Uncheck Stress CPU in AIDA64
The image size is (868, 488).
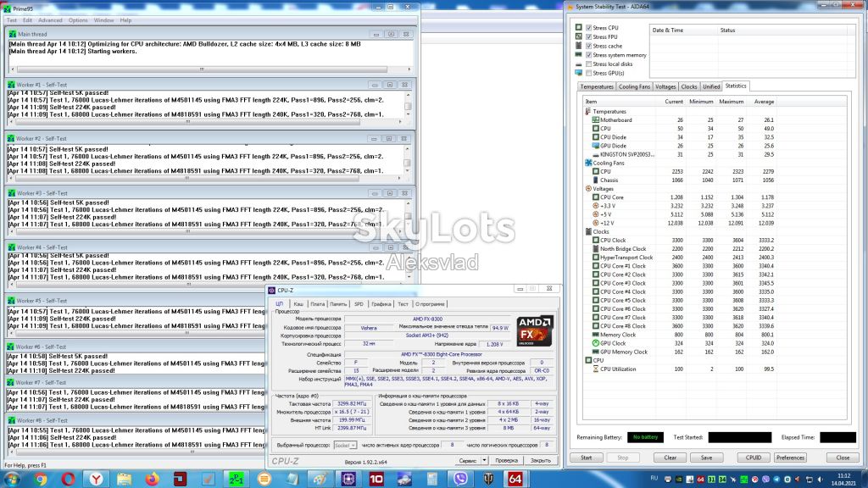588,28
